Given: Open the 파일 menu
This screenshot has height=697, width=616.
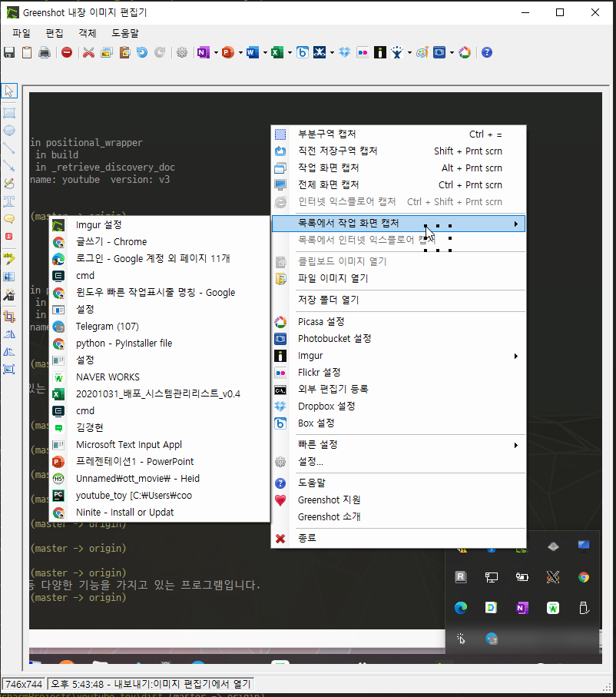Looking at the screenshot, I should tap(22, 33).
